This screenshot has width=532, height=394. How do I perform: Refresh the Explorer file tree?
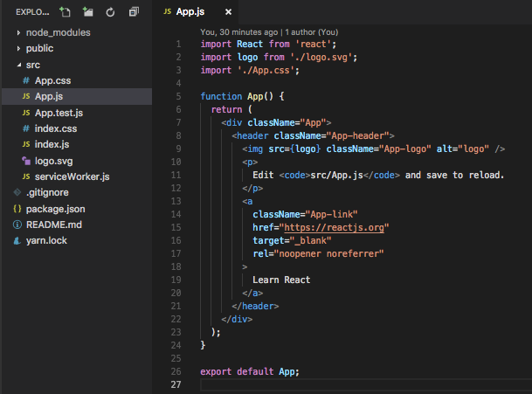click(x=110, y=12)
